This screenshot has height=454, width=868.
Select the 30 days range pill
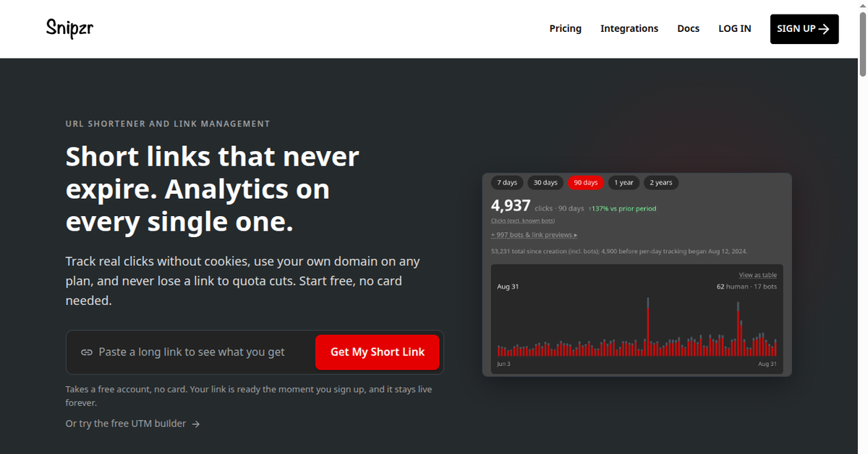click(x=545, y=182)
